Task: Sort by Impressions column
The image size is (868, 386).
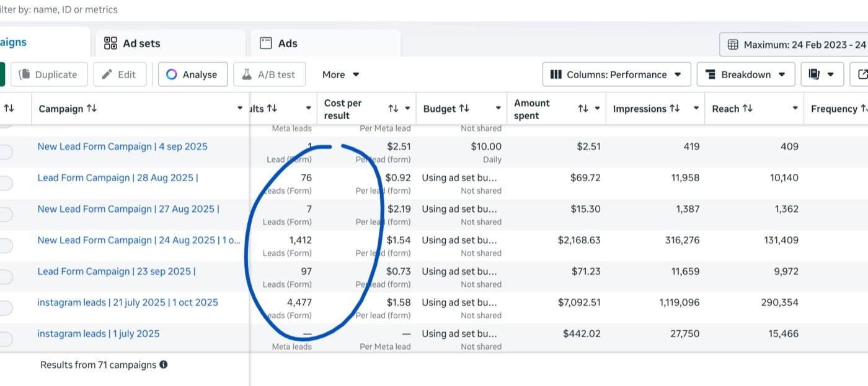Action: point(676,109)
